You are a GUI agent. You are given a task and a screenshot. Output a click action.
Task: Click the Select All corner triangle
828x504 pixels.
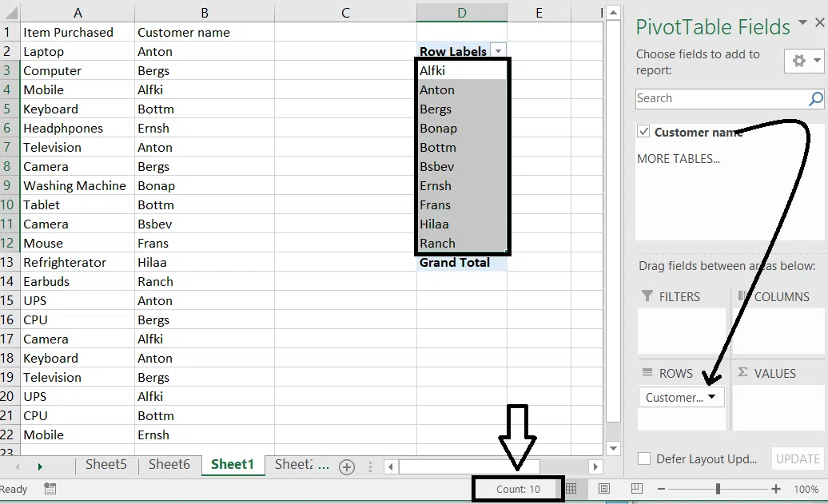click(x=10, y=13)
